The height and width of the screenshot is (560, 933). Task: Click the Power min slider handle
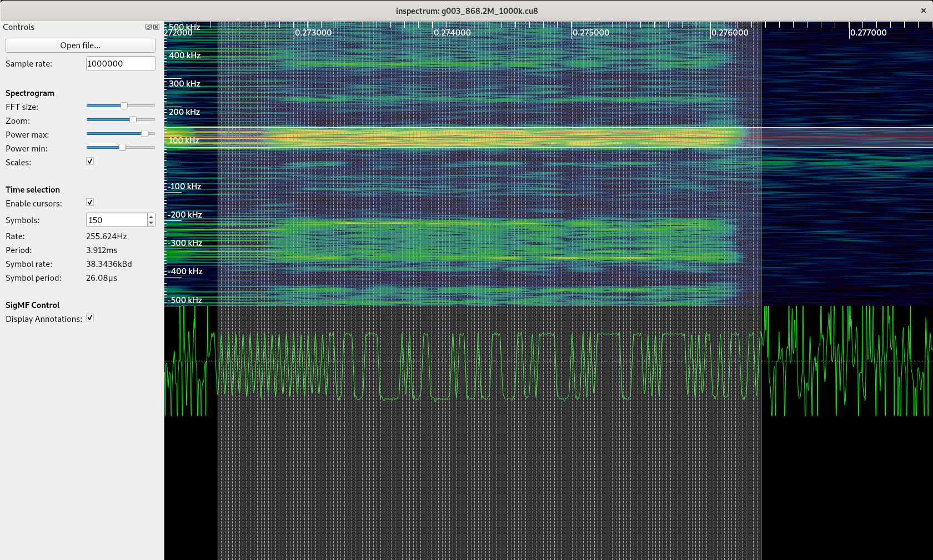coord(123,147)
